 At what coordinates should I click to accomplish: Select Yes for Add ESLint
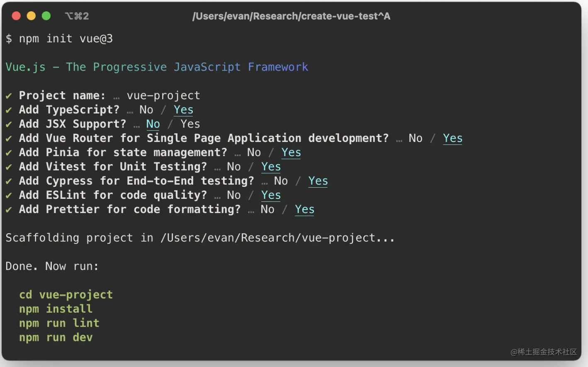tap(271, 195)
